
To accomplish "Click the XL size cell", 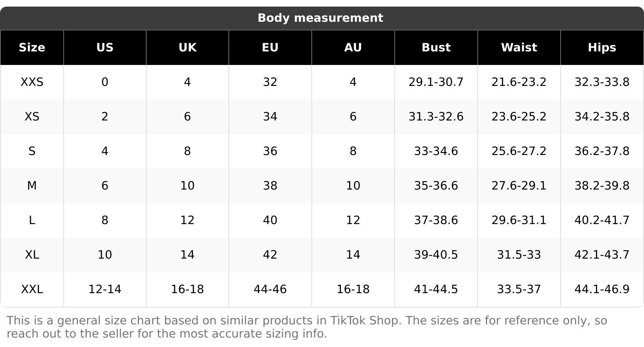I will 32,255.
